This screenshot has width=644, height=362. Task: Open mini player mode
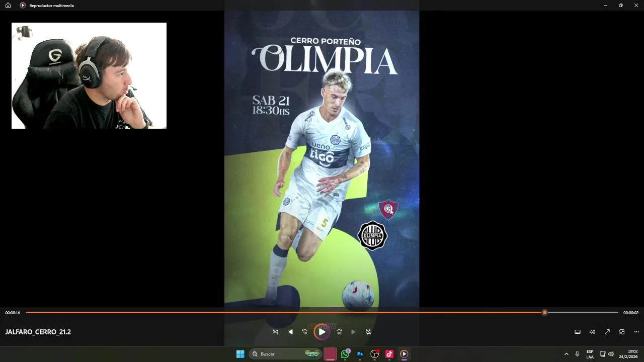[x=622, y=332]
